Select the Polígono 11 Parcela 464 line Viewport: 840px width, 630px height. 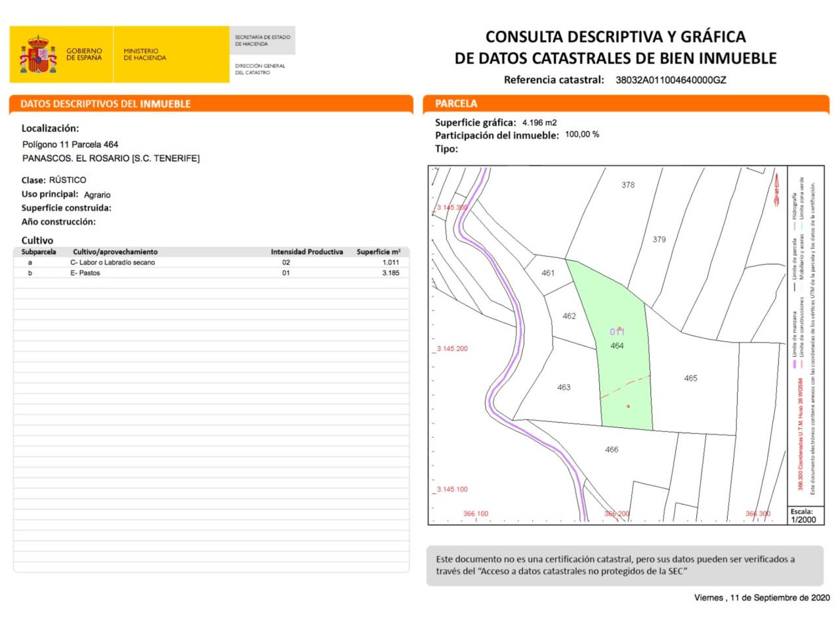[x=70, y=144]
